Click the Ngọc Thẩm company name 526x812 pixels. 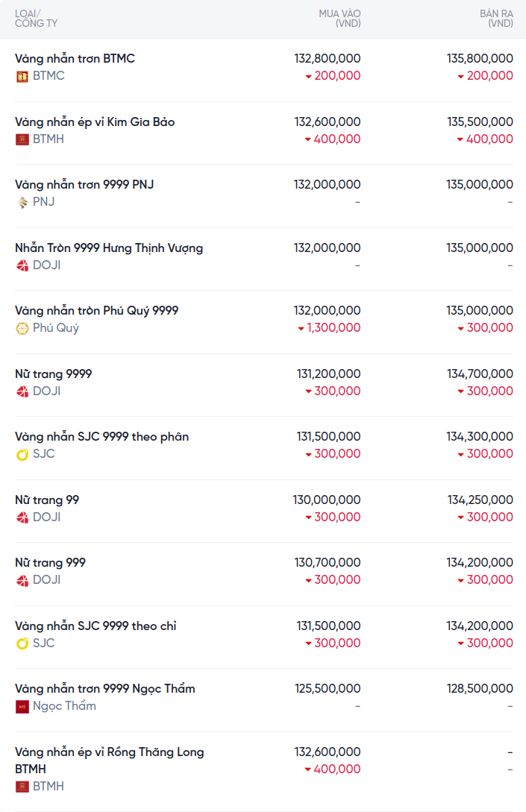64,706
